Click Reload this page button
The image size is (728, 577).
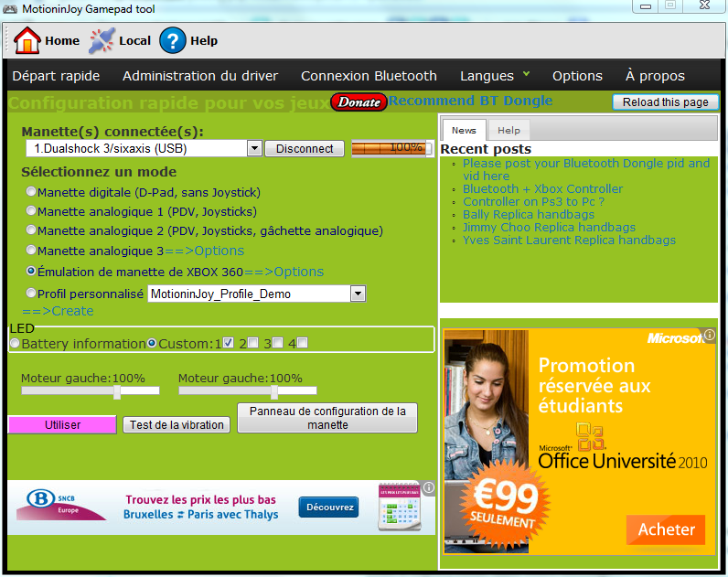tap(665, 102)
